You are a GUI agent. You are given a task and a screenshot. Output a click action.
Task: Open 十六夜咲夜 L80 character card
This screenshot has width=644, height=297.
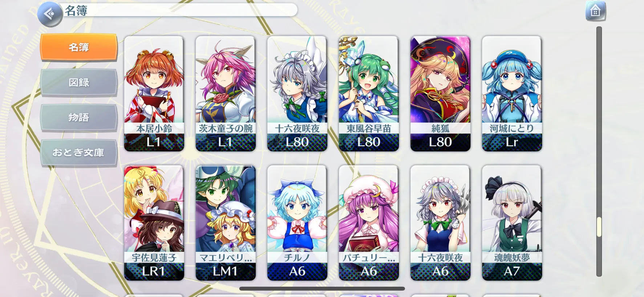pyautogui.click(x=297, y=93)
